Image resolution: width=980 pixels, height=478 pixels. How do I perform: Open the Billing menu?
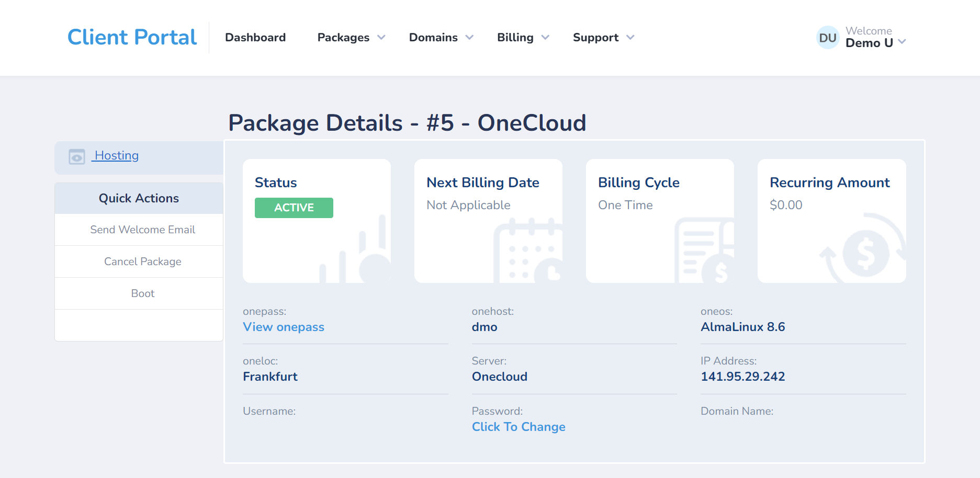[515, 38]
